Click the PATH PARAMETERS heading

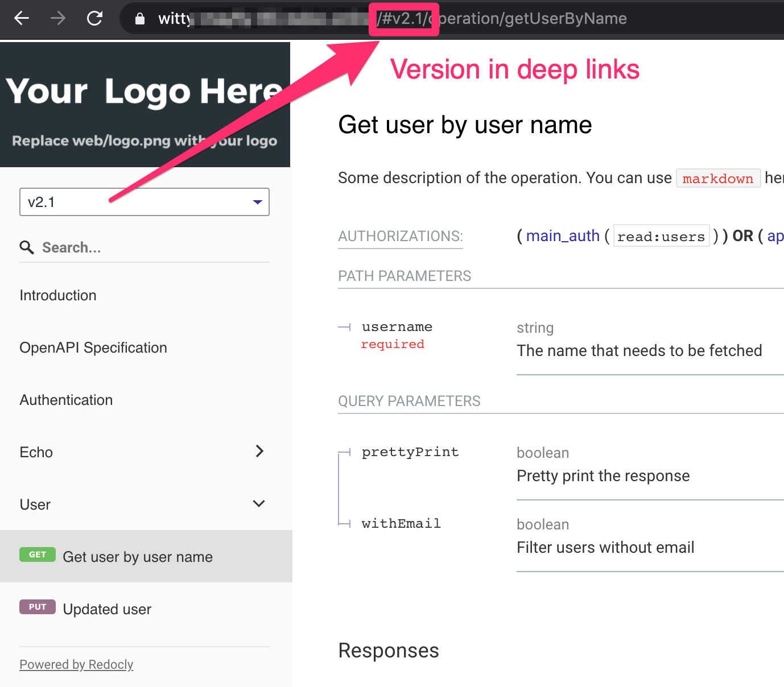point(405,276)
